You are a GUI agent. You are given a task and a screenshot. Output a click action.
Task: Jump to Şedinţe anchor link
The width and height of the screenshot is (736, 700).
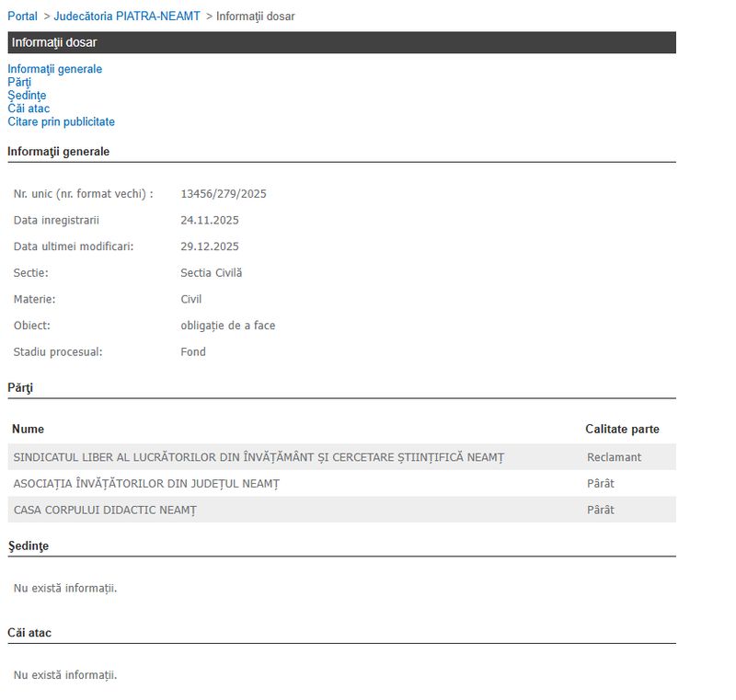(x=27, y=96)
